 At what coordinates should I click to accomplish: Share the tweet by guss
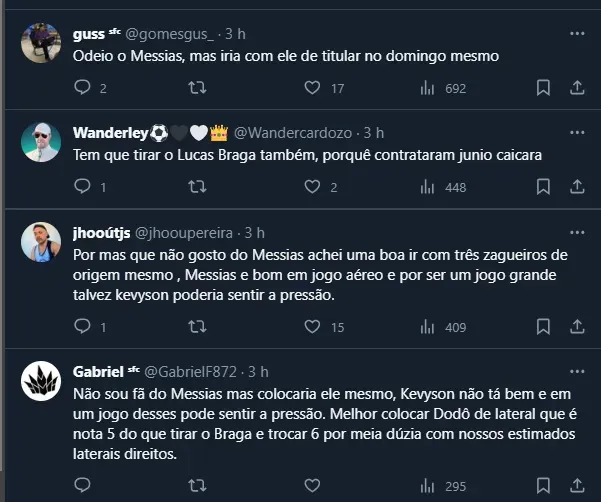click(575, 88)
